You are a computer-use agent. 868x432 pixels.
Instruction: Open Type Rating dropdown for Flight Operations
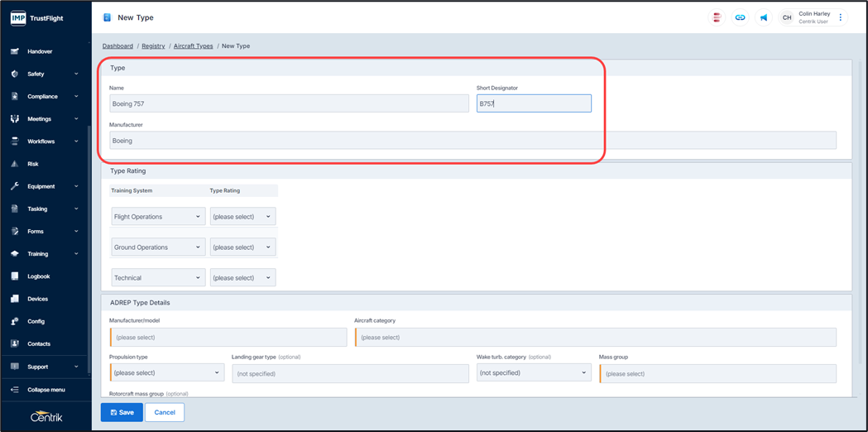(x=242, y=217)
